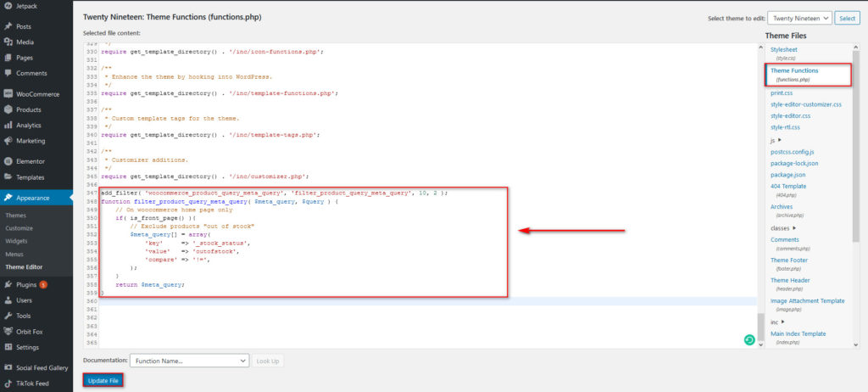Open style-rtl.css file

(x=785, y=127)
